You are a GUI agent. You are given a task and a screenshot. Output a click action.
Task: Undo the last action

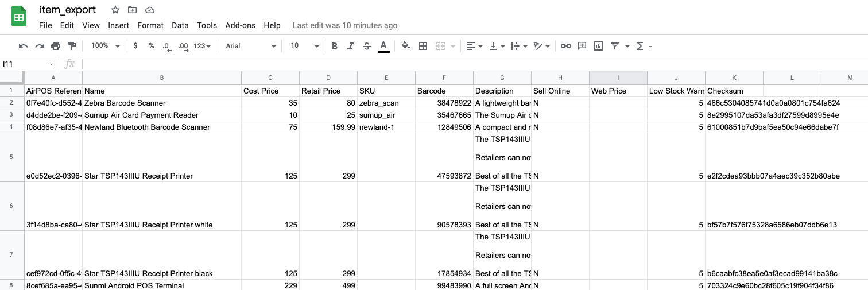click(x=24, y=46)
